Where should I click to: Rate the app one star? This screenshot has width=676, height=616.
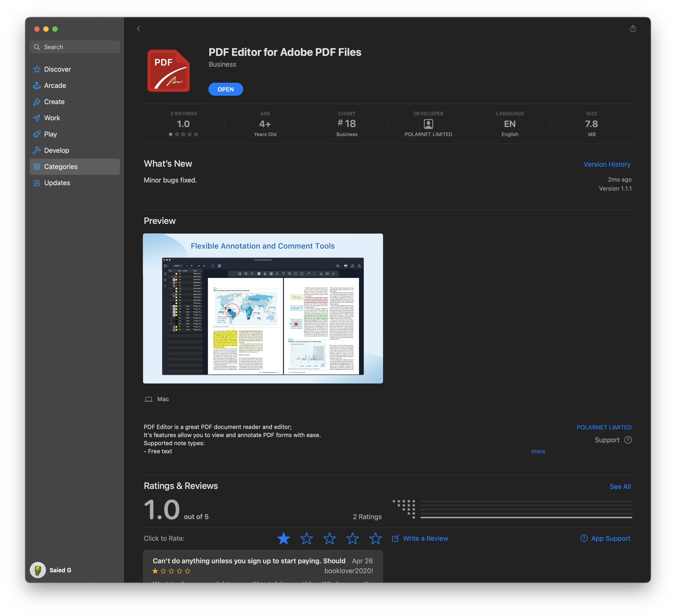[x=284, y=538]
